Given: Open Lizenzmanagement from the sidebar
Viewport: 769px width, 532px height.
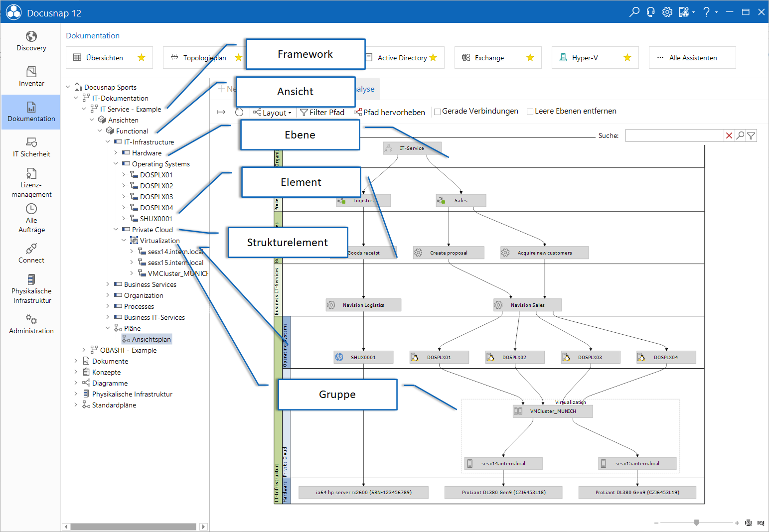Looking at the screenshot, I should point(31,183).
